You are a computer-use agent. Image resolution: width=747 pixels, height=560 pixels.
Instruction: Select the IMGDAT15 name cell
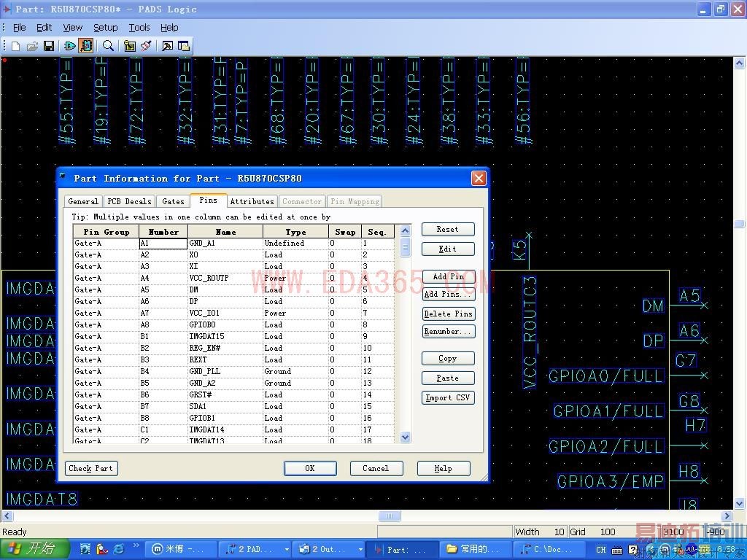coord(225,336)
